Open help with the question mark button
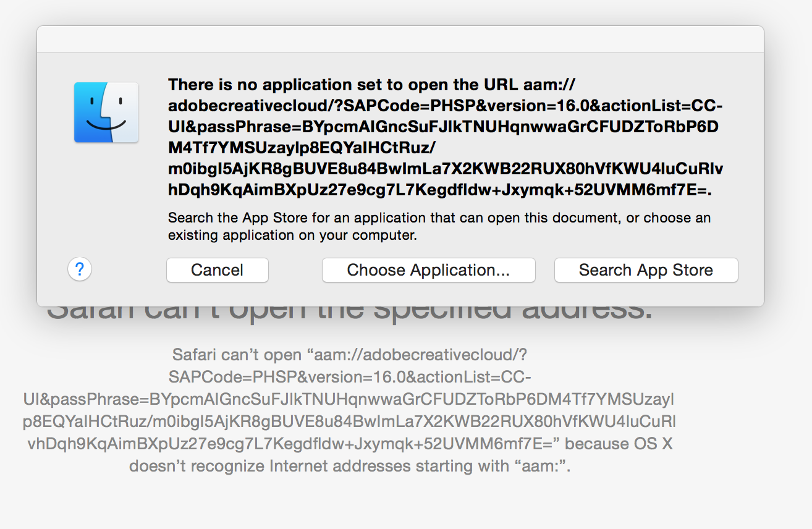Viewport: 812px width, 529px height. pos(80,269)
